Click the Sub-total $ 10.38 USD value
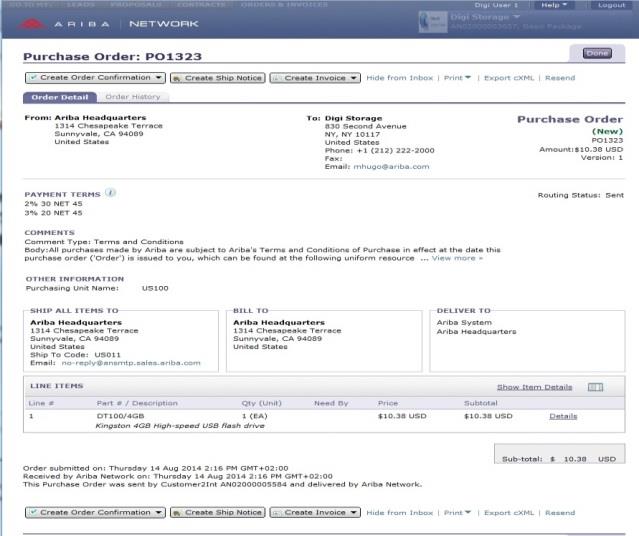This screenshot has height=536, width=639. tap(559, 459)
